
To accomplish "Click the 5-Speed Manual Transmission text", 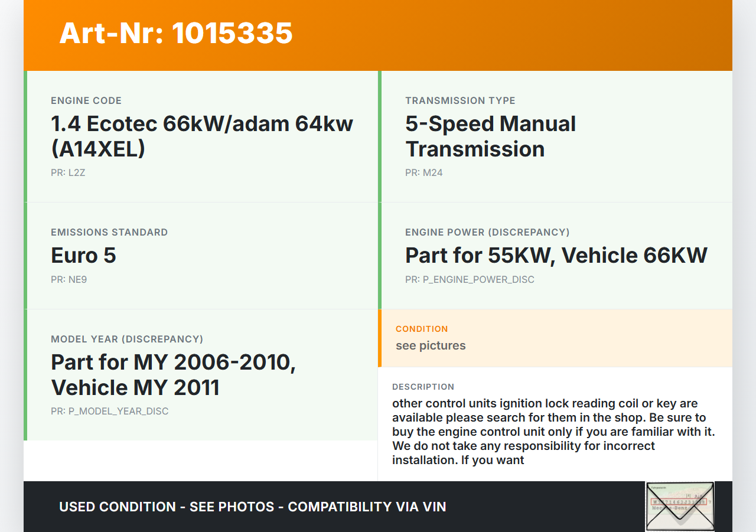I will [490, 136].
